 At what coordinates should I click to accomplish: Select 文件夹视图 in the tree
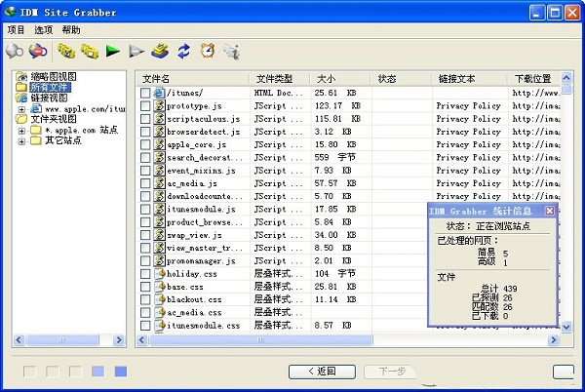[54, 119]
